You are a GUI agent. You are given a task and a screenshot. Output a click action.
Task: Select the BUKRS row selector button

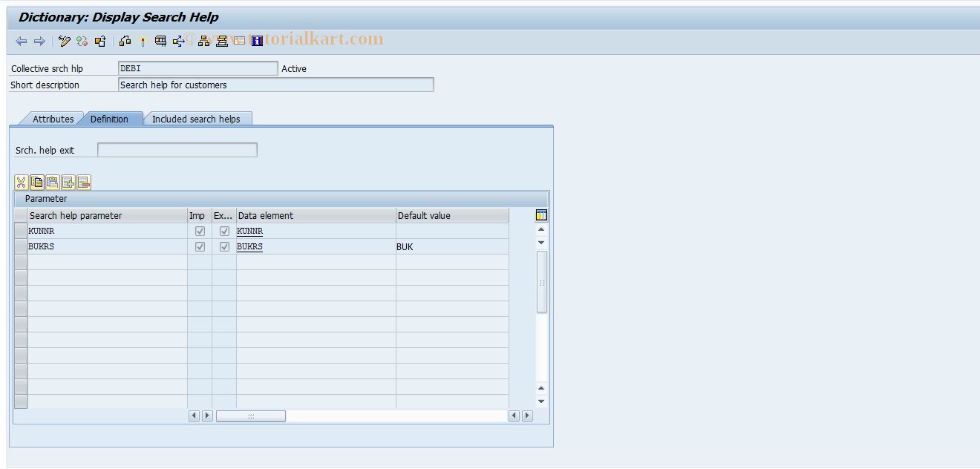tap(21, 247)
